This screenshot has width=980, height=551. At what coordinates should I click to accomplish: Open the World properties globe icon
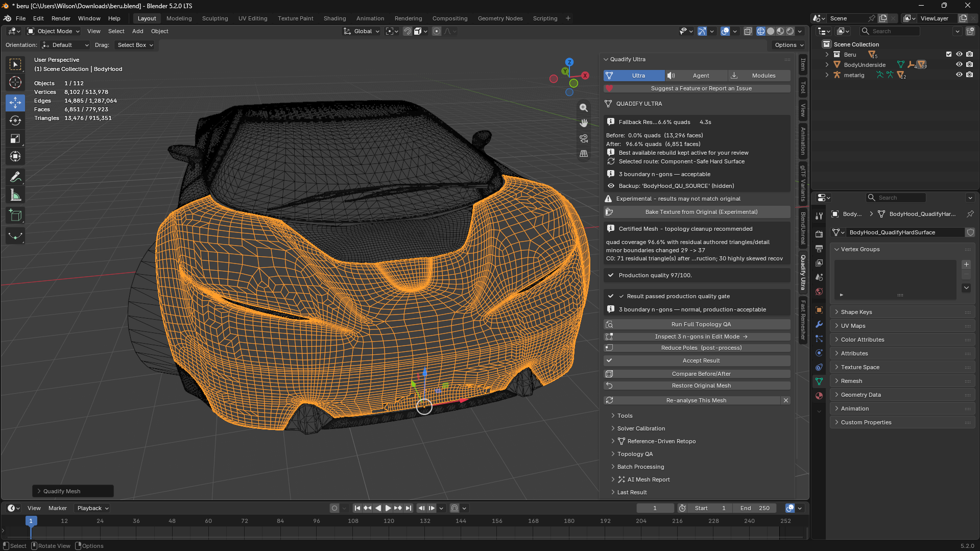click(x=819, y=292)
